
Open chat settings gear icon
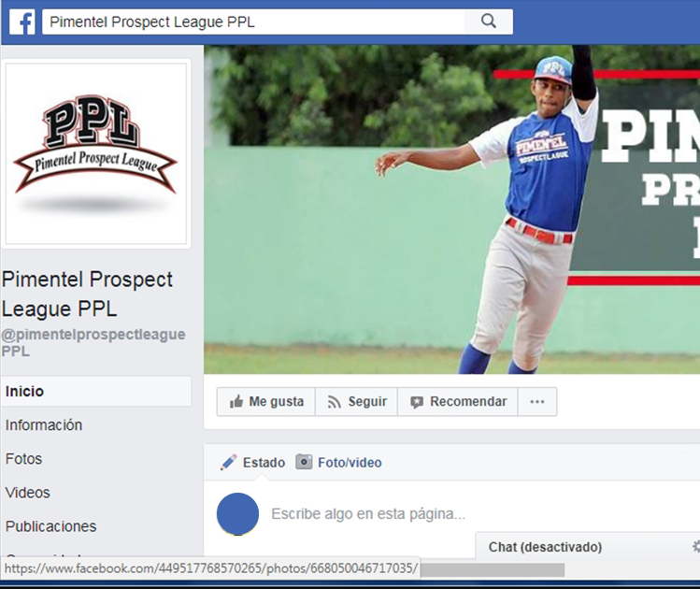click(x=695, y=547)
